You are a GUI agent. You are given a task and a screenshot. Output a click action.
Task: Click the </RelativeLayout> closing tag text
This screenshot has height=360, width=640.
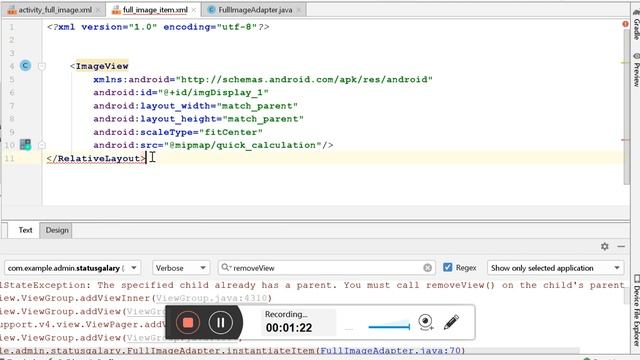[x=96, y=158]
